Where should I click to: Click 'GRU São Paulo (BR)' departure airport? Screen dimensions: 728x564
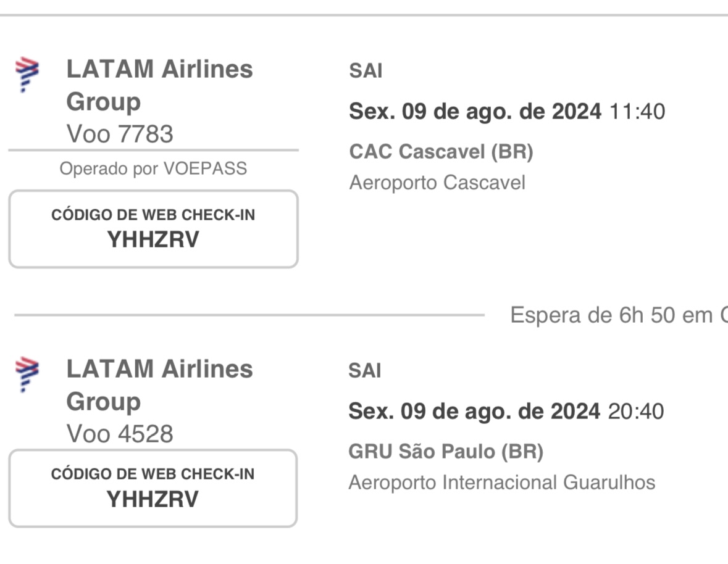(x=446, y=451)
